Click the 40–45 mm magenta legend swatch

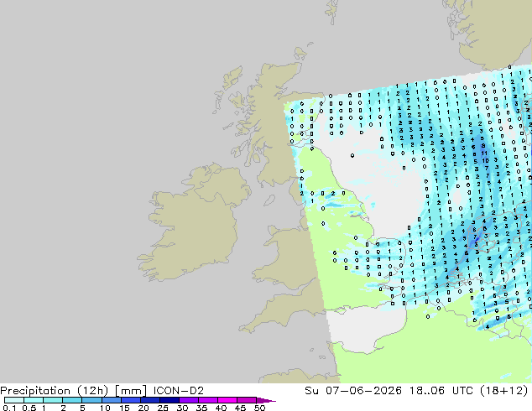(x=227, y=400)
